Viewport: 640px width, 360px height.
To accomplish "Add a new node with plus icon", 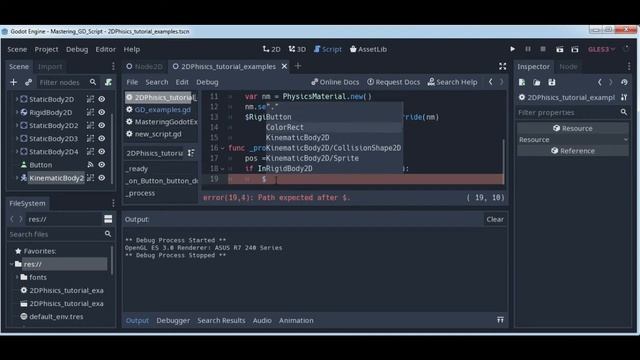I will [x=13, y=82].
